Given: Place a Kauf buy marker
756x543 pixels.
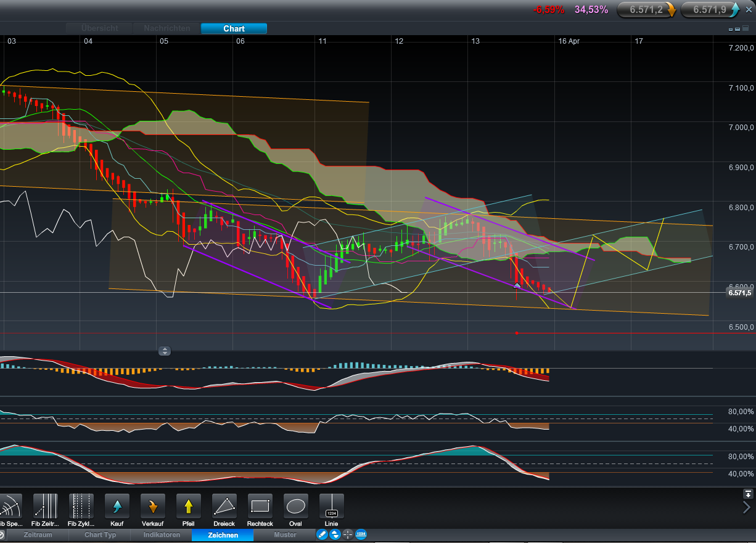Looking at the screenshot, I should coord(117,507).
